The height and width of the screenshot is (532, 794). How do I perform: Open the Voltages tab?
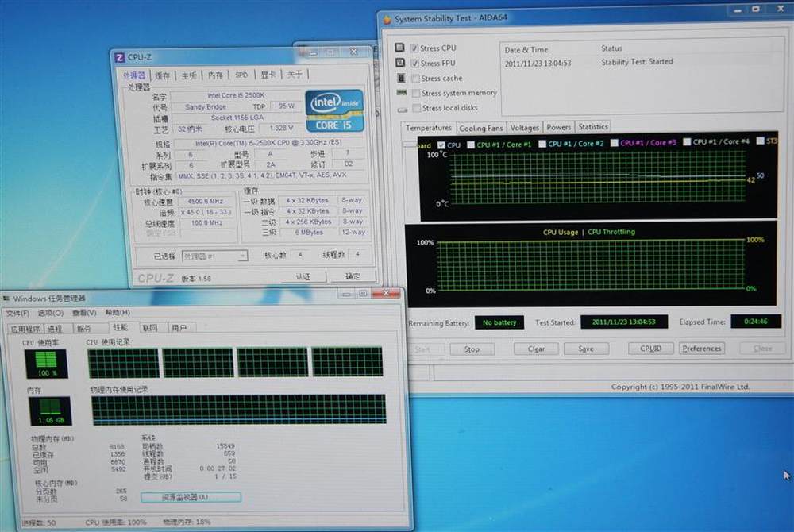(x=525, y=128)
